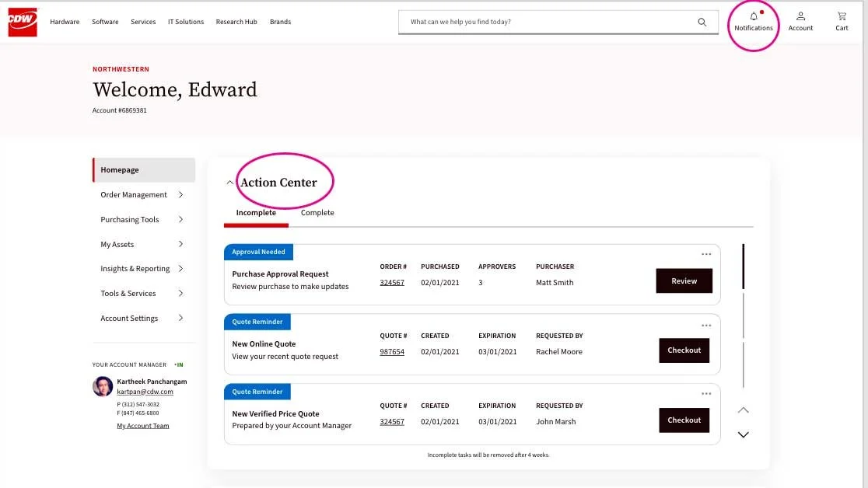This screenshot has height=488, width=868.
Task: Click Kartheek Panchangam's profile photo
Action: coord(103,386)
